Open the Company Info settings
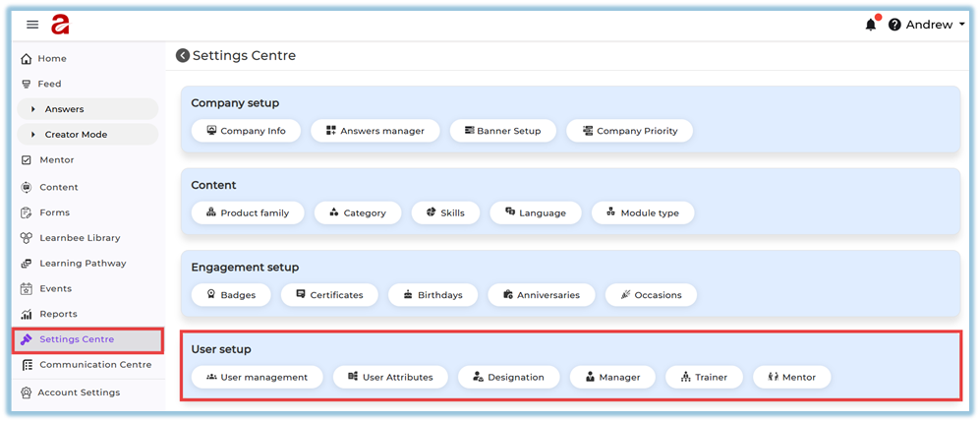Image resolution: width=980 pixels, height=422 pixels. click(x=245, y=131)
